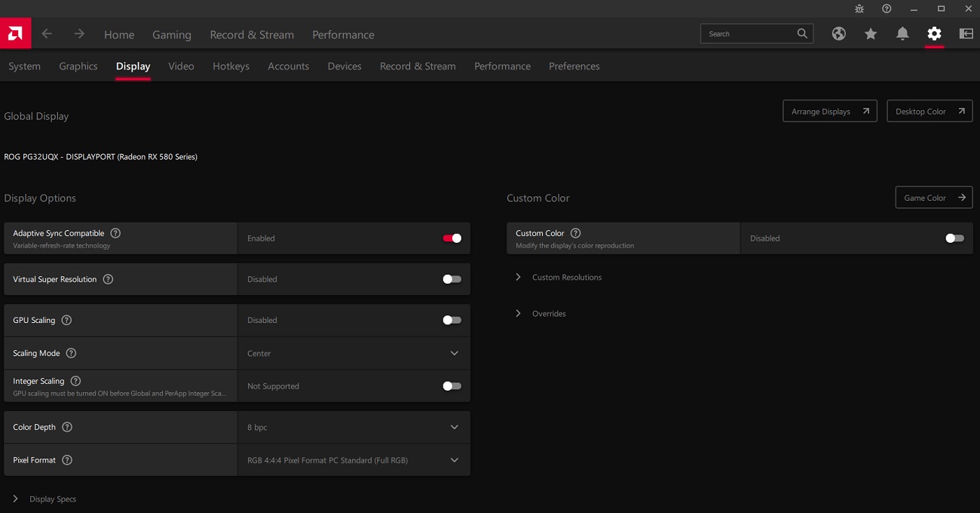This screenshot has width=980, height=513.
Task: Click the Desktop Color button
Action: [929, 111]
